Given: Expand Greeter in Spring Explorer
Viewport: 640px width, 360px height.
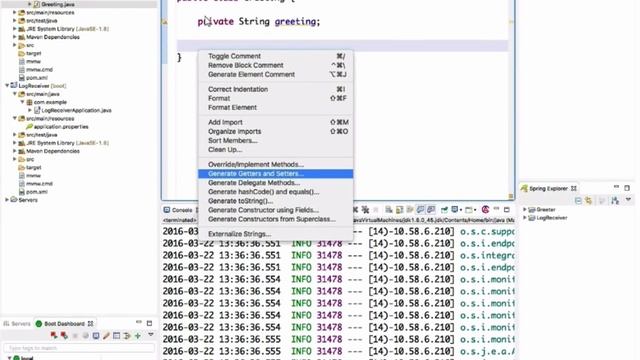Looking at the screenshot, I should tap(525, 209).
